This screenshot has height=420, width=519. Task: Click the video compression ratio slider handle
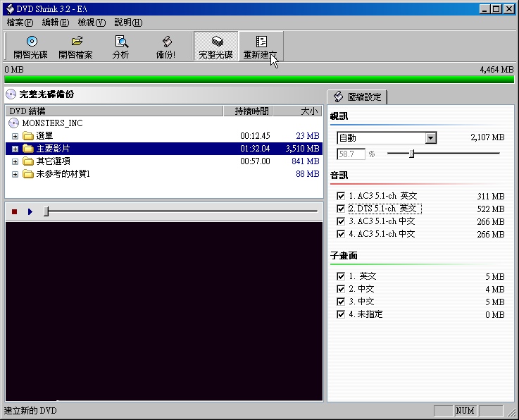(x=411, y=154)
